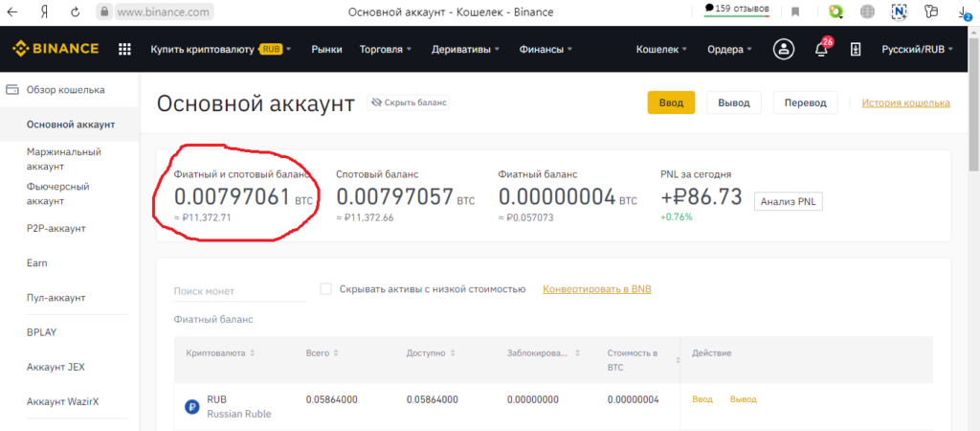The width and height of the screenshot is (980, 431).
Task: Reload the page with browser refresh icon
Action: pyautogui.click(x=75, y=13)
